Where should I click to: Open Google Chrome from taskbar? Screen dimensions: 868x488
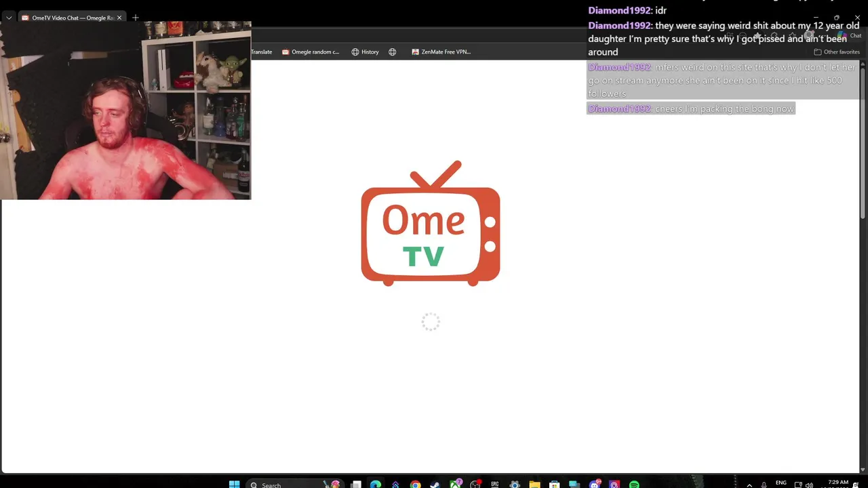(x=415, y=484)
